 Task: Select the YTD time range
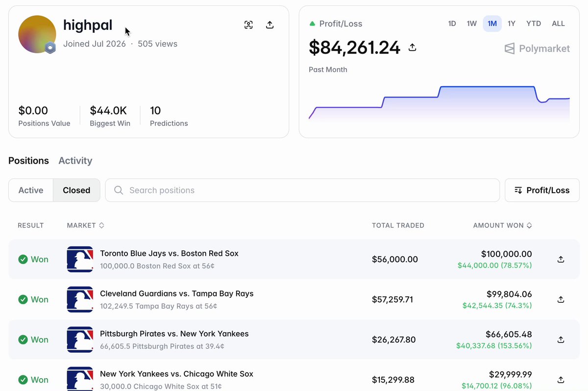pyautogui.click(x=534, y=24)
